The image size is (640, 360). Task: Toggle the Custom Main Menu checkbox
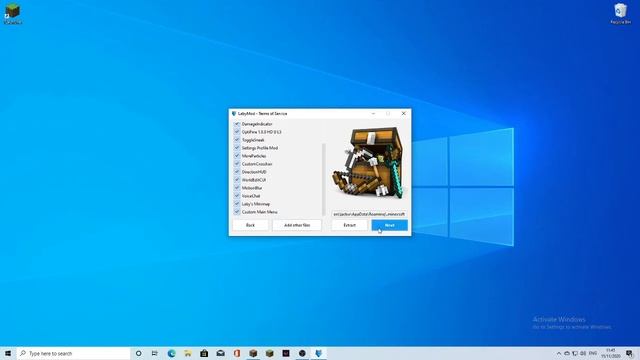(x=237, y=212)
